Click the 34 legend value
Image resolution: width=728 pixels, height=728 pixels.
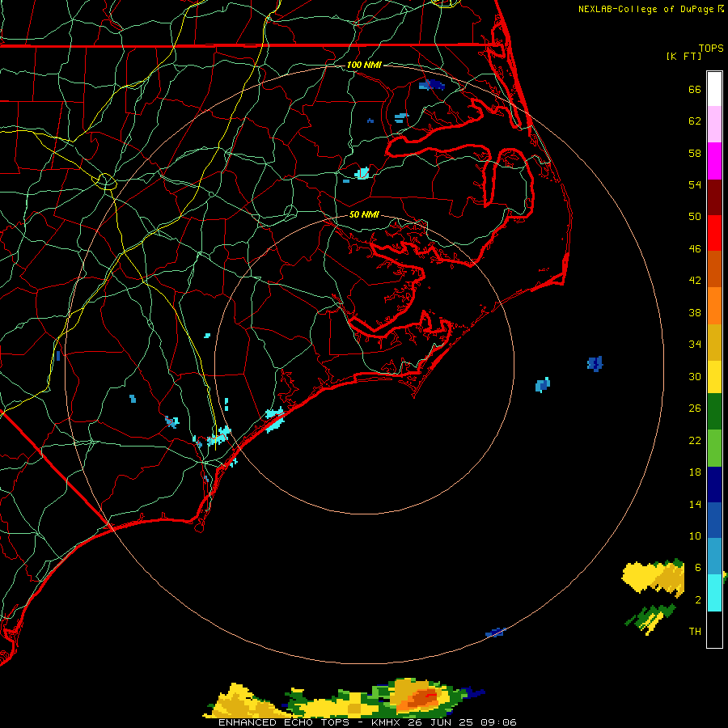click(x=695, y=345)
